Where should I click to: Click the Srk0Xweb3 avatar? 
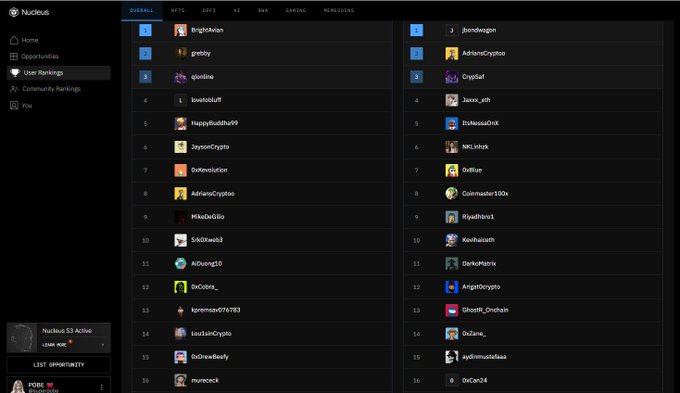180,240
